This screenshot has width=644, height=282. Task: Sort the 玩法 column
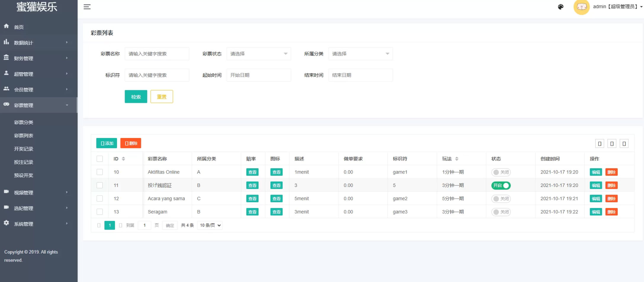[x=457, y=159]
